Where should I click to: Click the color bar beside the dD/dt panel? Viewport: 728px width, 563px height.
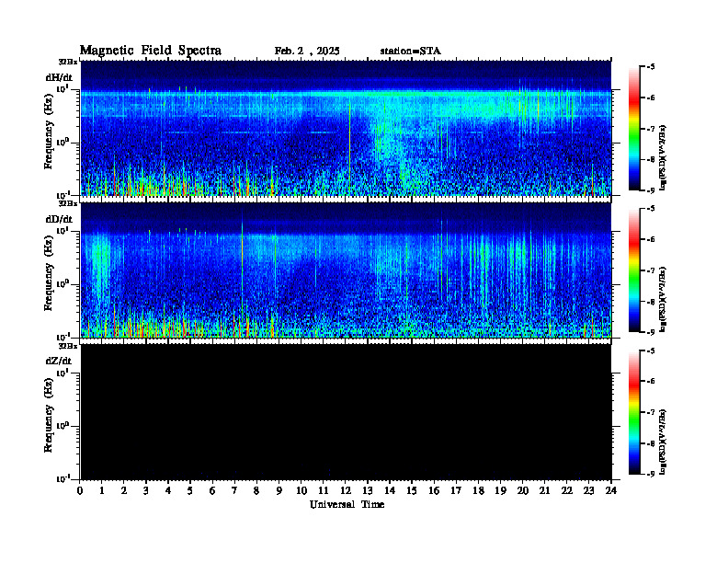(x=634, y=270)
